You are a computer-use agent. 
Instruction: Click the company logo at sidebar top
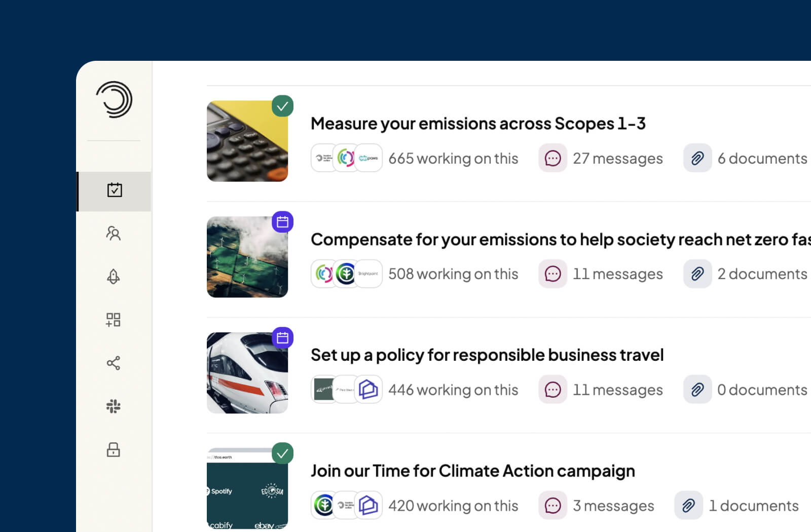coord(114,100)
